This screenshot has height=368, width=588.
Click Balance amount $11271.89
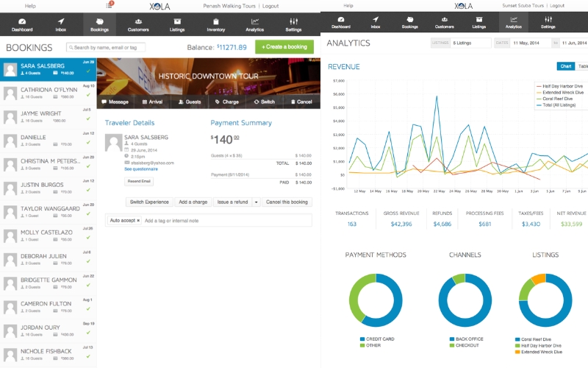pos(232,47)
